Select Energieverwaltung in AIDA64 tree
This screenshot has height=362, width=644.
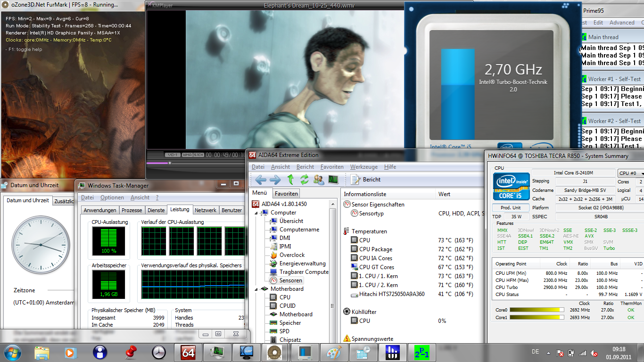click(302, 263)
